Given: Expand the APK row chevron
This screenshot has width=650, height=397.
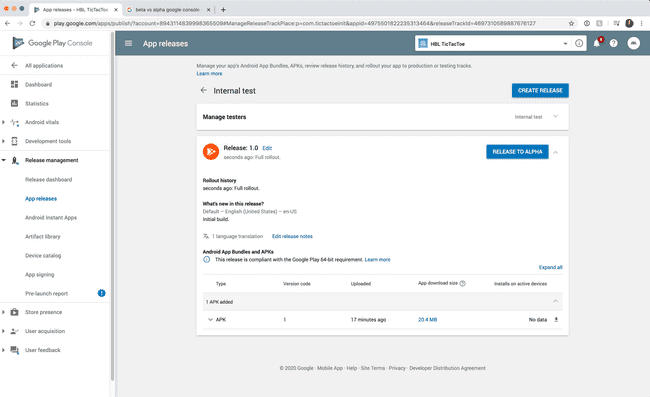Looking at the screenshot, I should click(210, 320).
